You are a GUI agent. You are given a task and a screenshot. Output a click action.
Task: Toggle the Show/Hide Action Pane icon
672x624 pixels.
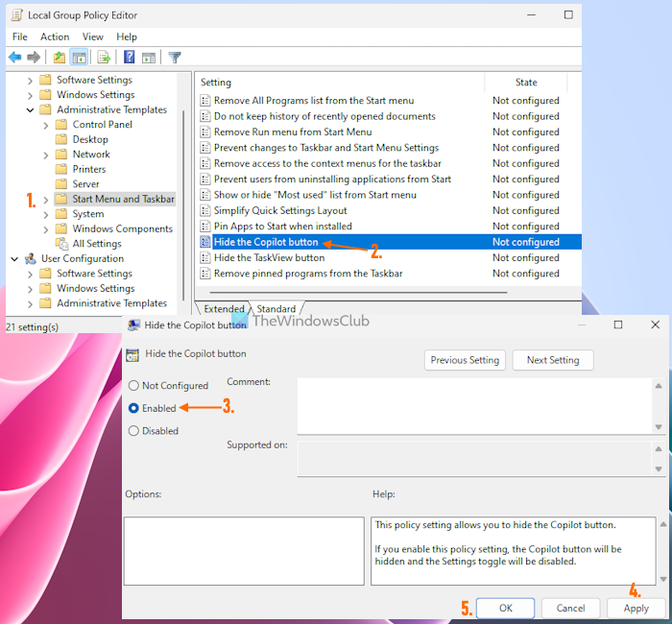(x=149, y=58)
